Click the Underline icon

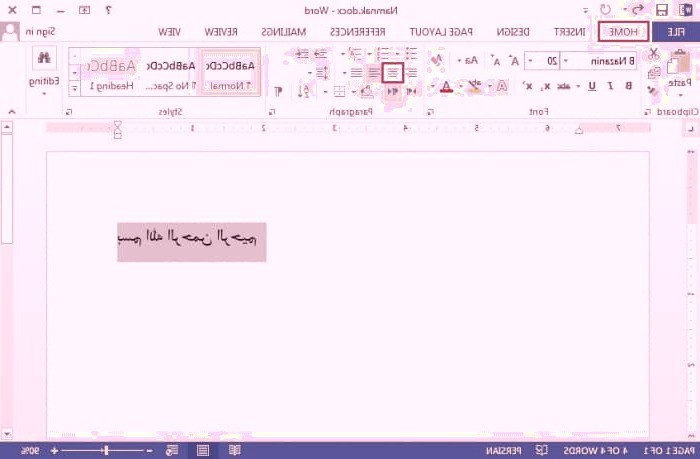point(593,86)
